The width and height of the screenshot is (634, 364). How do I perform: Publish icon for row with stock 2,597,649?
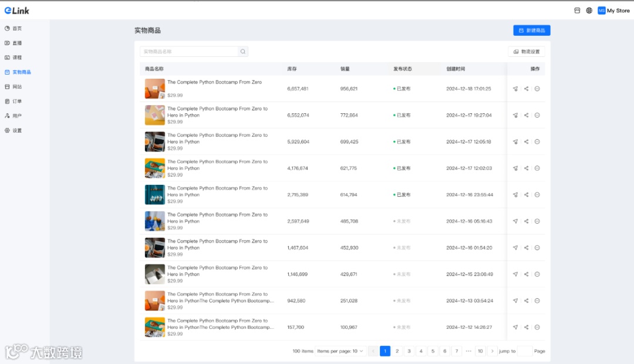(x=515, y=221)
